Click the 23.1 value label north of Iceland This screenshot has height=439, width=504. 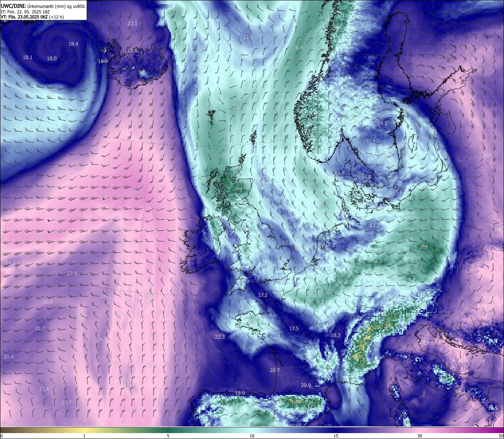[x=132, y=24]
